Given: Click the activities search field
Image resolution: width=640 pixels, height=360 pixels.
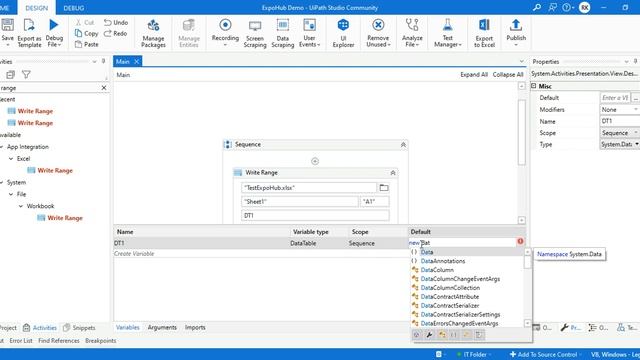Looking at the screenshot, I should [49, 88].
